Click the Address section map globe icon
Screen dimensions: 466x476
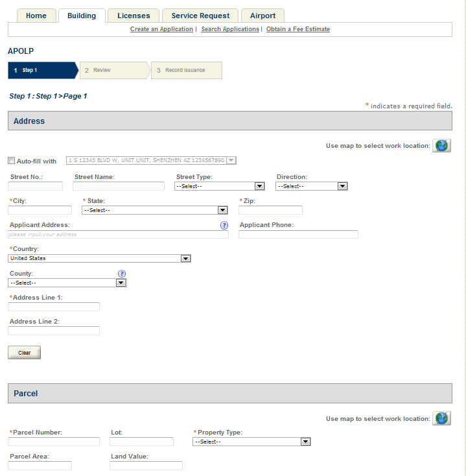441,146
